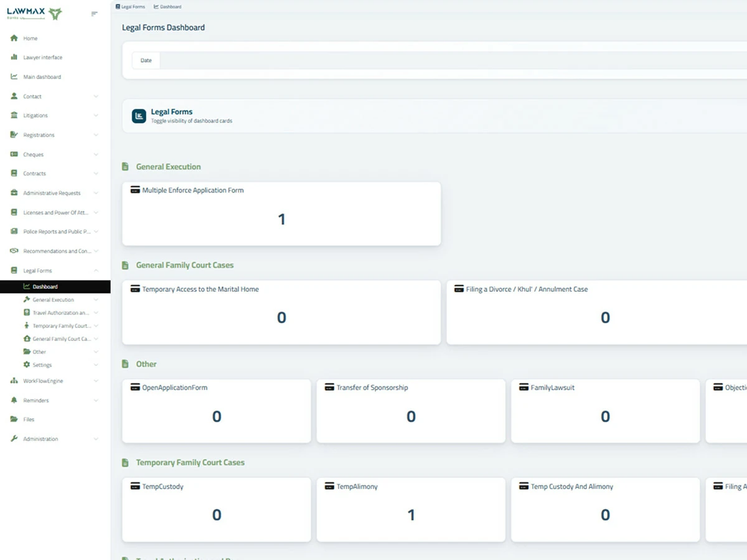The height and width of the screenshot is (560, 747).
Task: Click the Legal Forms Dashboard page title
Action: pos(163,27)
